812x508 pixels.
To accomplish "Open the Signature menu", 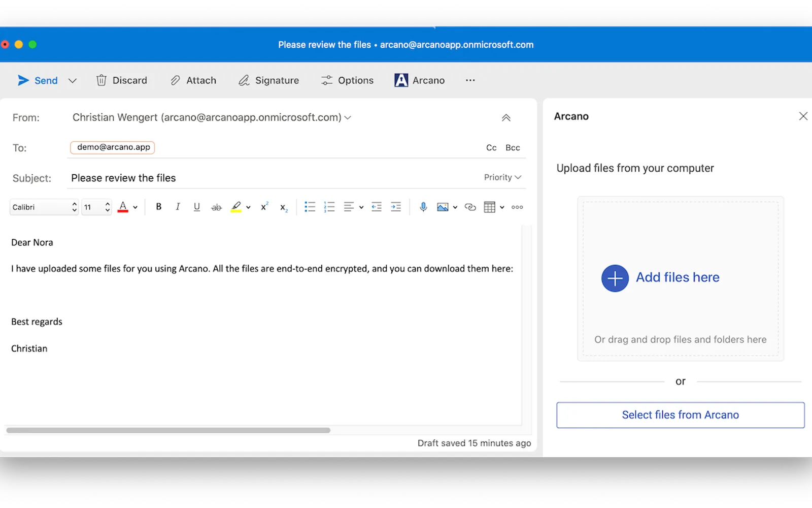I will (x=269, y=80).
